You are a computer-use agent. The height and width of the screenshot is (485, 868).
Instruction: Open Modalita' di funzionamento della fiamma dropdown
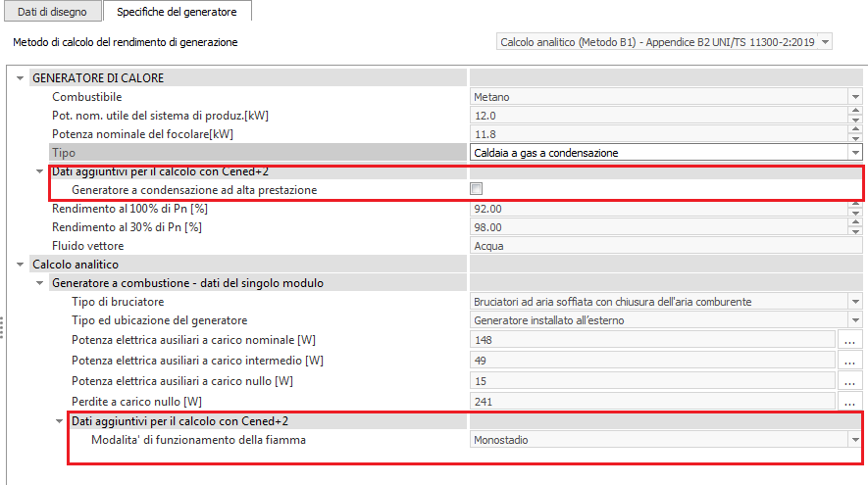click(855, 440)
